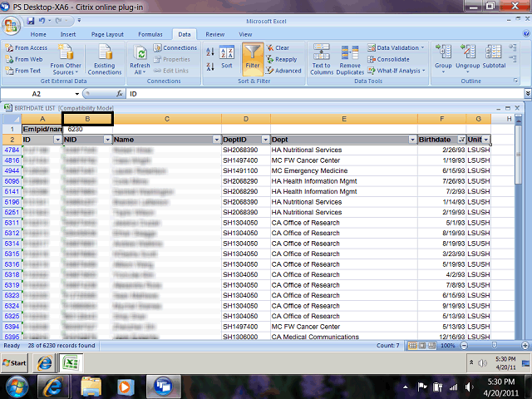Click the Refresh All icon
Screen dimensions: 532x399
[x=140, y=58]
